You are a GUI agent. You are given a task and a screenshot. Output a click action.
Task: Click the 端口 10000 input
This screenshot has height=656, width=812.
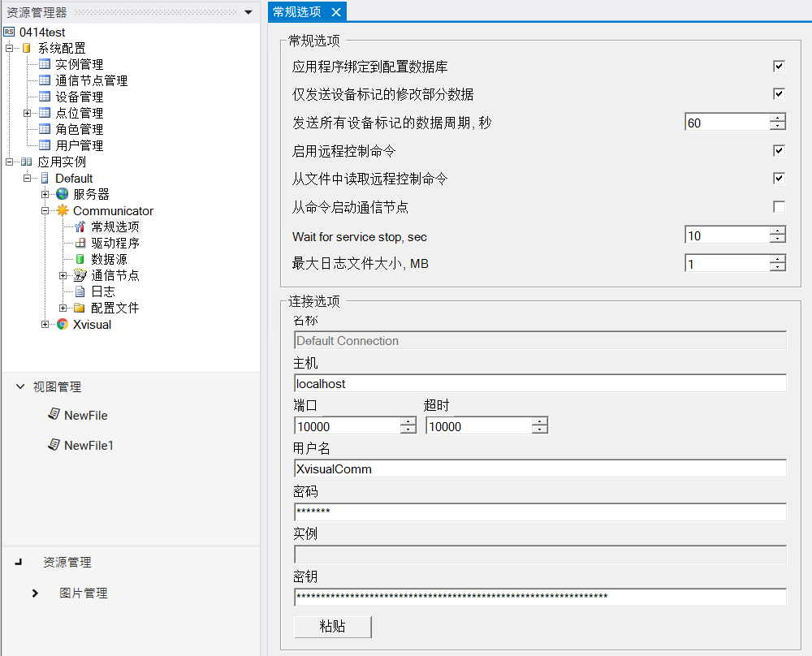coord(348,426)
